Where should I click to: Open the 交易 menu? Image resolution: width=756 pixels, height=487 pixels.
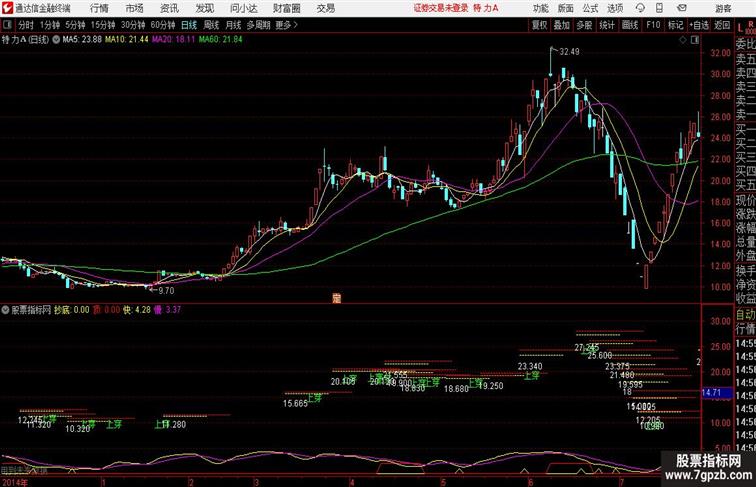click(x=325, y=8)
